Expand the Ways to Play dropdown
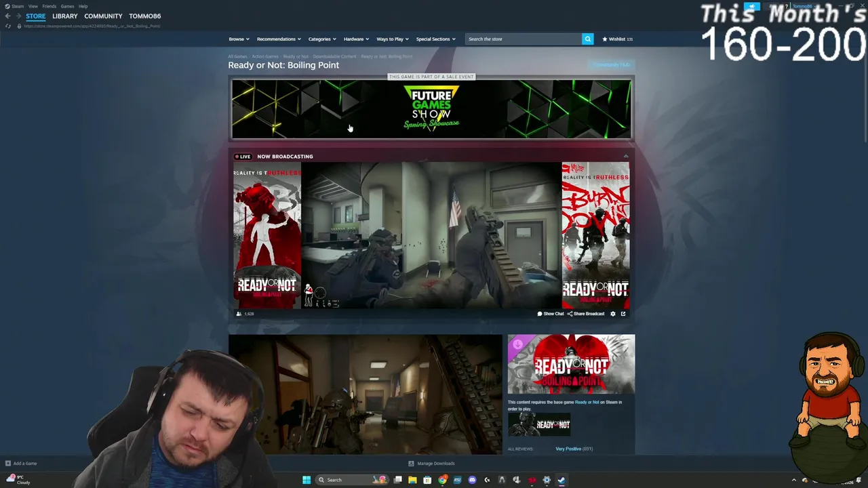Viewport: 868px width, 488px height. (x=393, y=39)
